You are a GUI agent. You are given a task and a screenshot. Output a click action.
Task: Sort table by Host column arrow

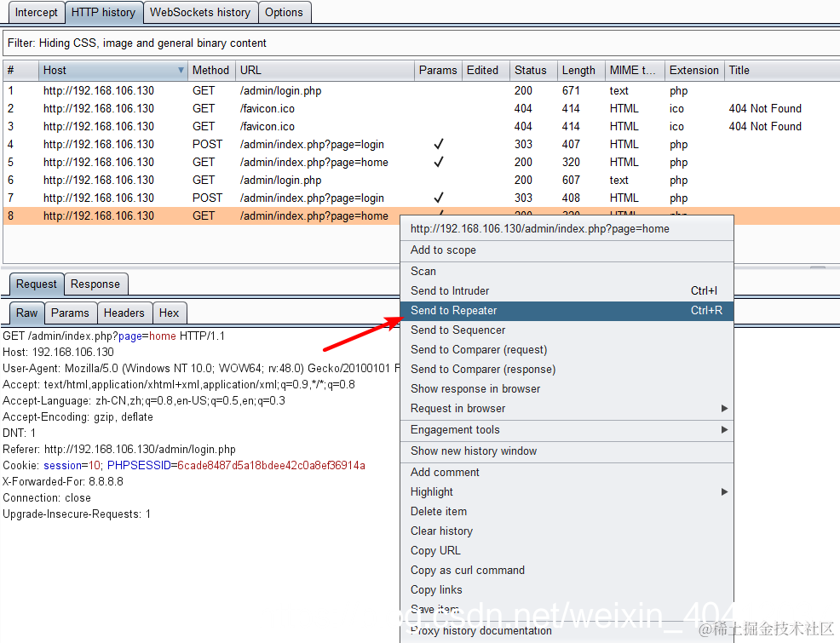pos(181,70)
